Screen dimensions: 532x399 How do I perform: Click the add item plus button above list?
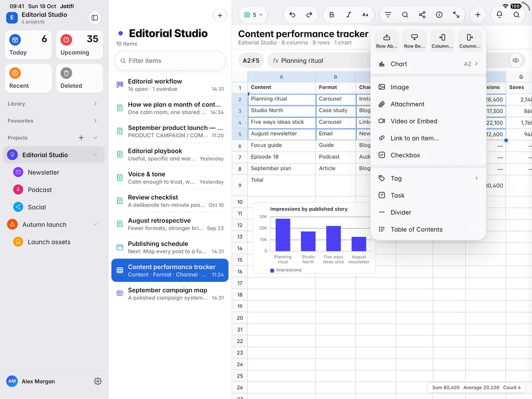[x=220, y=16]
